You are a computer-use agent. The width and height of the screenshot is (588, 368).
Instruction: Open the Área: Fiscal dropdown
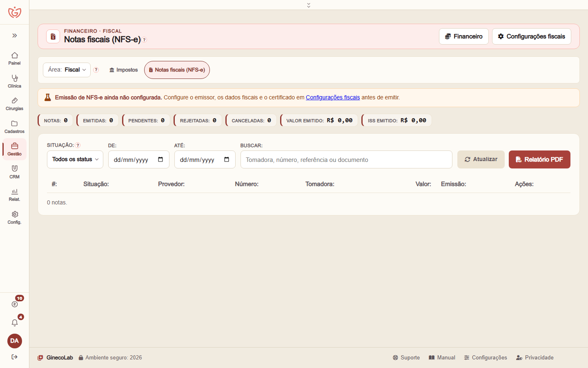click(x=67, y=70)
